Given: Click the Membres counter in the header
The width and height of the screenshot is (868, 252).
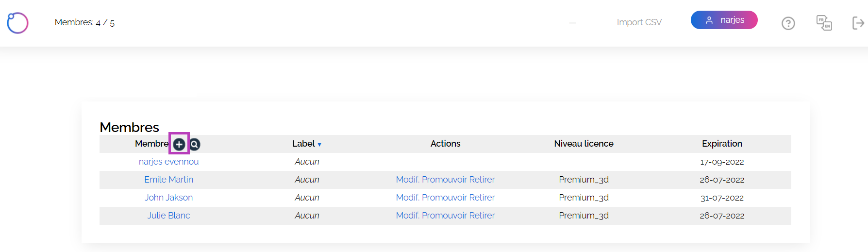Looking at the screenshot, I should point(84,23).
